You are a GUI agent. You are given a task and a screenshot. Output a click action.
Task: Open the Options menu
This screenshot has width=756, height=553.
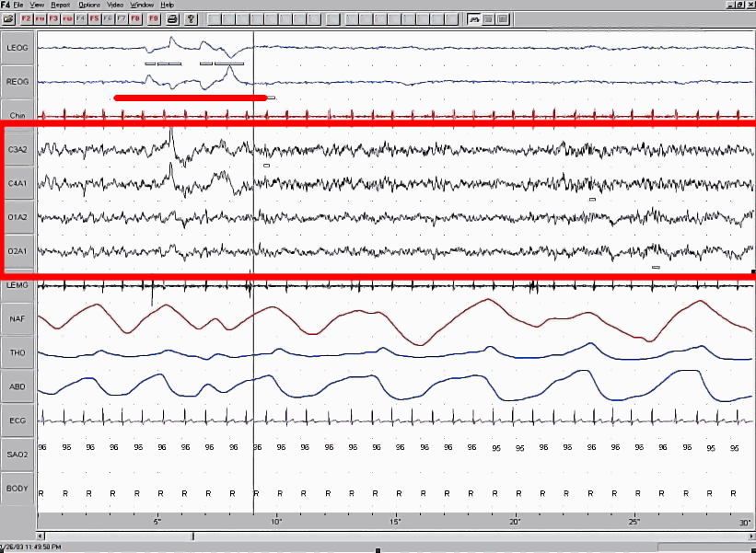pos(88,5)
